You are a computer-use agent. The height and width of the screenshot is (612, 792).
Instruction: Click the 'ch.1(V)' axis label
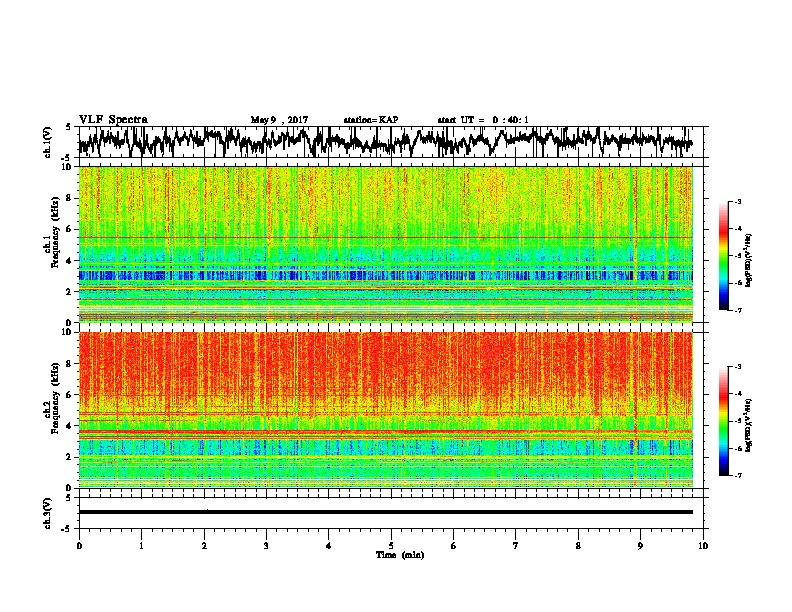[48, 142]
